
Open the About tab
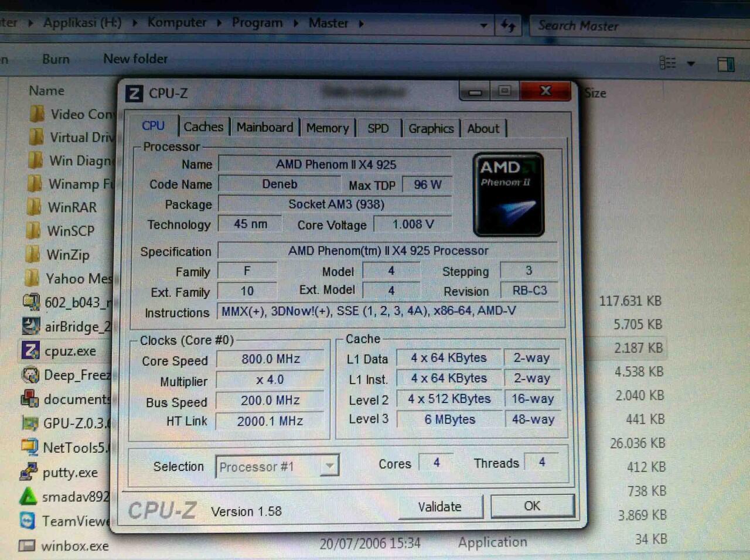(483, 128)
